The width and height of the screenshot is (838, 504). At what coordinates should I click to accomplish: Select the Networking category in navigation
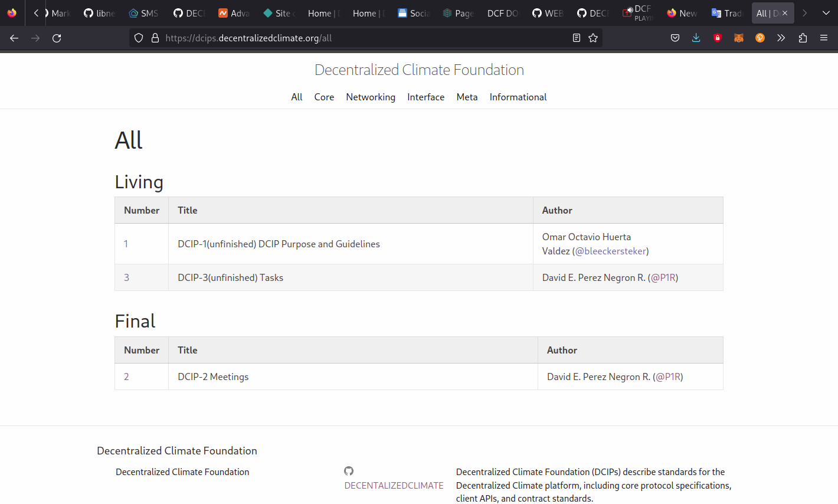pyautogui.click(x=371, y=97)
